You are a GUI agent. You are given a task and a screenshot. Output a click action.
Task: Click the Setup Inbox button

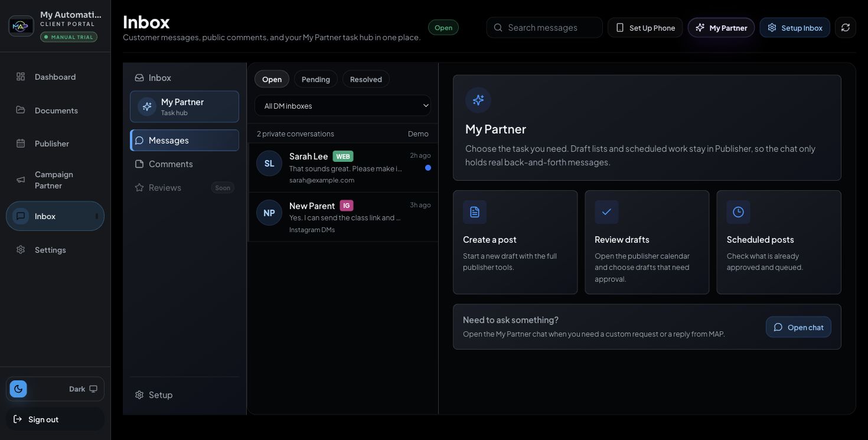pos(795,28)
